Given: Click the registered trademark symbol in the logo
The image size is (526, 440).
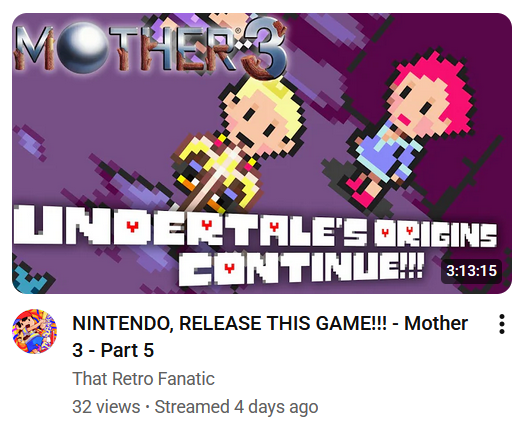Looking at the screenshot, I should [x=239, y=31].
